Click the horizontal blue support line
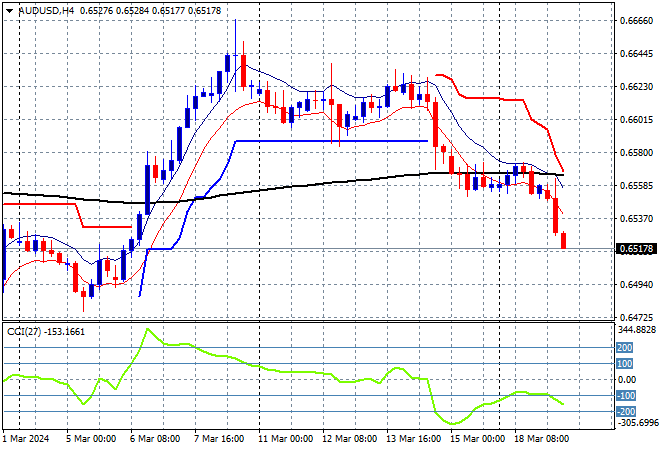The image size is (660, 450). click(x=330, y=141)
